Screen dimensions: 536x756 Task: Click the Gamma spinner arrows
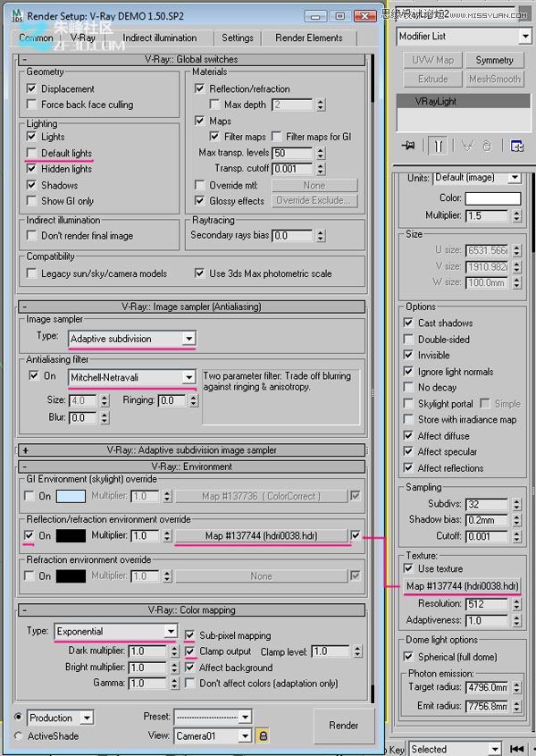tap(174, 684)
